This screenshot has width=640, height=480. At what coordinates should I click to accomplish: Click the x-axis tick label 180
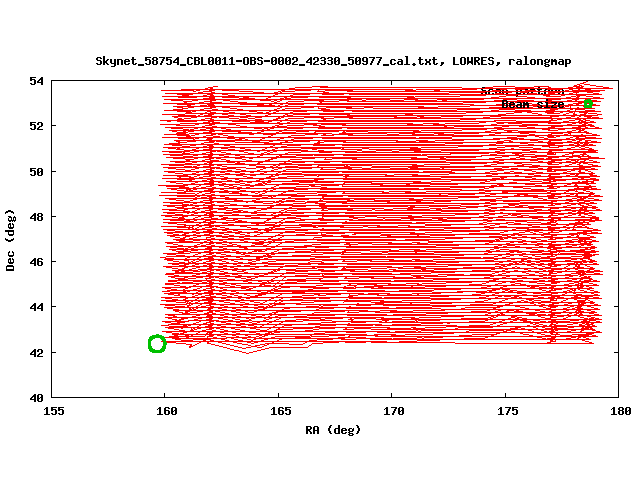coord(620,411)
